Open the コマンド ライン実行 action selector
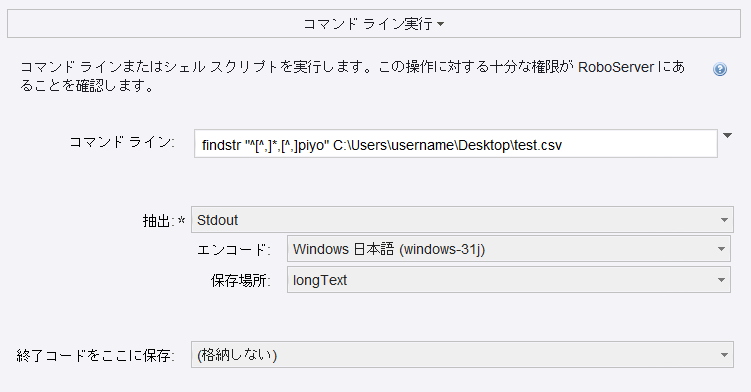 pyautogui.click(x=374, y=23)
